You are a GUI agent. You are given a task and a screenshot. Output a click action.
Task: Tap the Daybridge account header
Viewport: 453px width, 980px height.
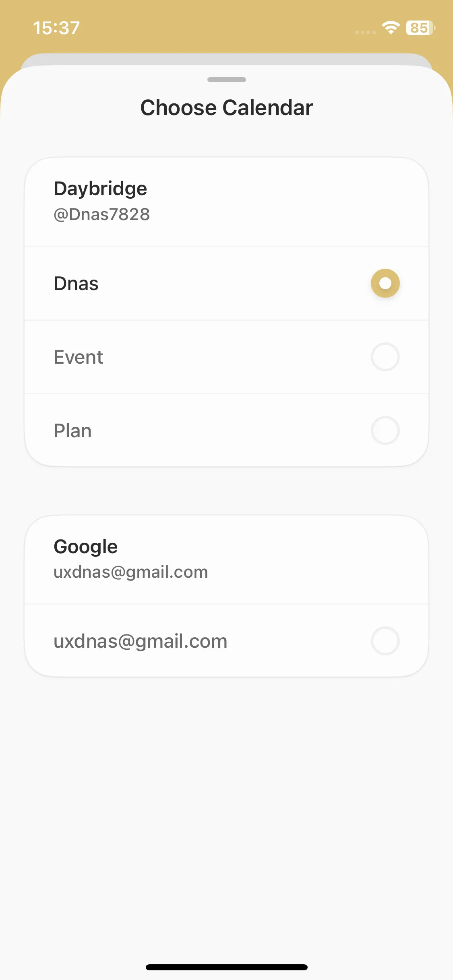101,188
